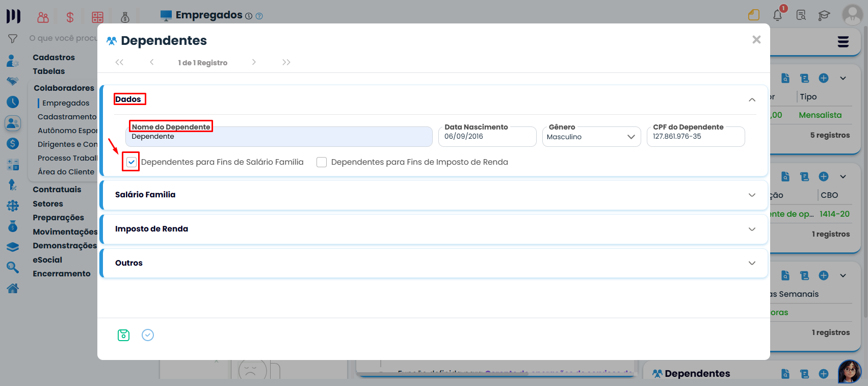Viewport: 868px width, 386px height.
Task: Select Empregados in the Colaboradores menu
Action: (x=66, y=103)
